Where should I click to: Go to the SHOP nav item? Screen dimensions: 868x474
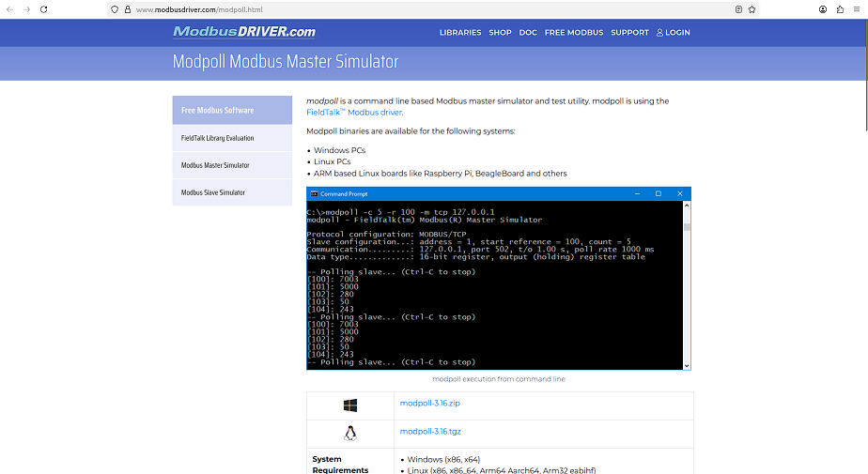tap(500, 33)
